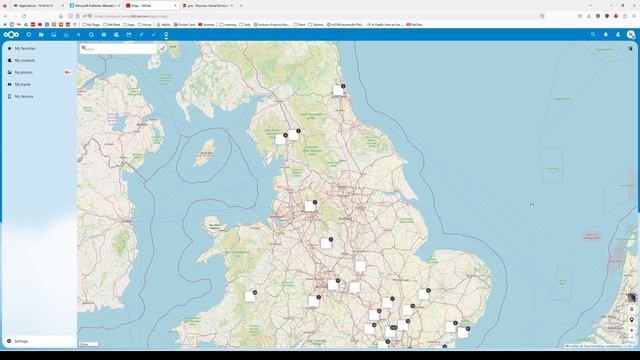Open the notifications bell
640x360 pixels.
pos(606,35)
